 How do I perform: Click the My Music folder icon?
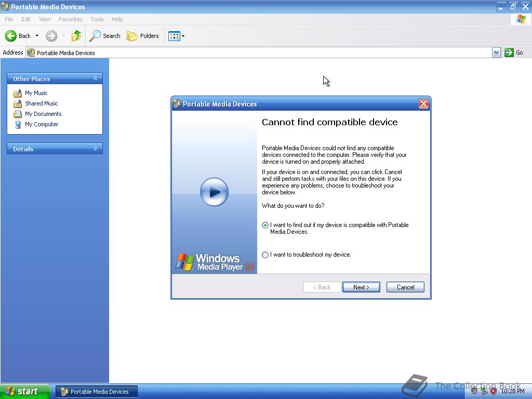coord(18,94)
